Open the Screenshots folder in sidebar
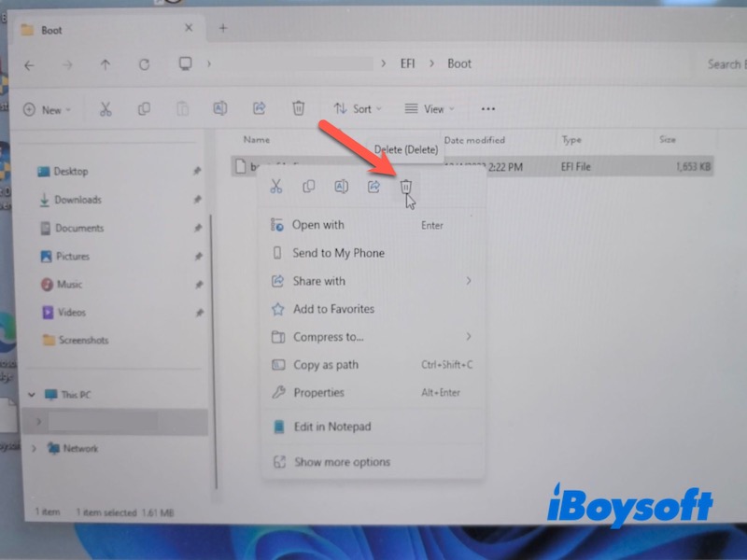 [x=83, y=340]
